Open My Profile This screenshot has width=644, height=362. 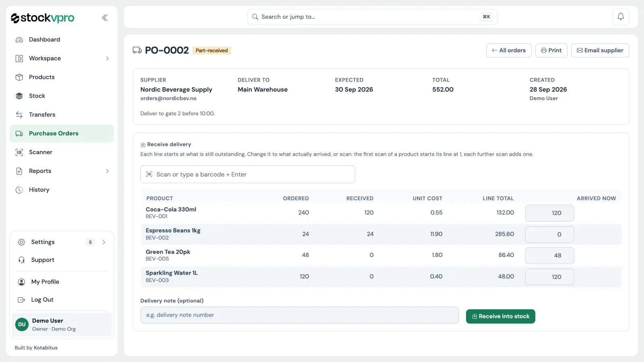point(62,282)
